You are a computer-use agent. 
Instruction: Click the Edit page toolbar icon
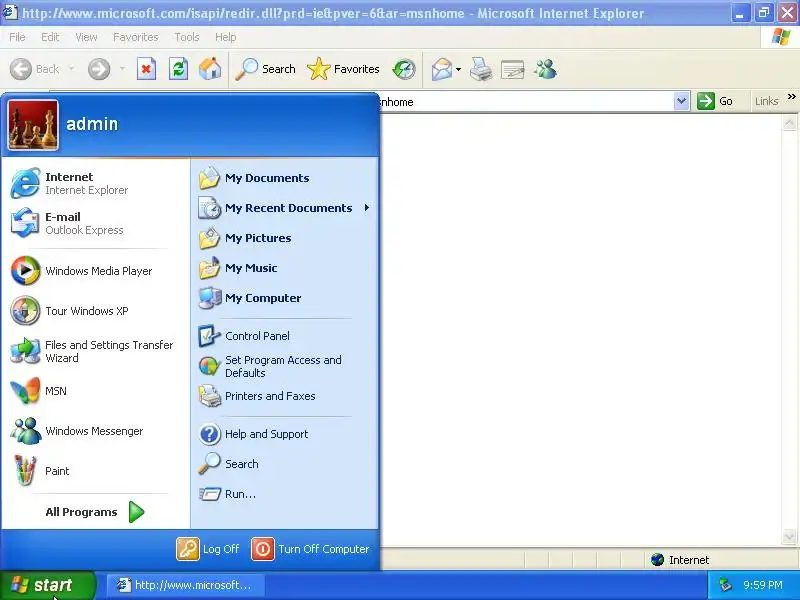(512, 69)
